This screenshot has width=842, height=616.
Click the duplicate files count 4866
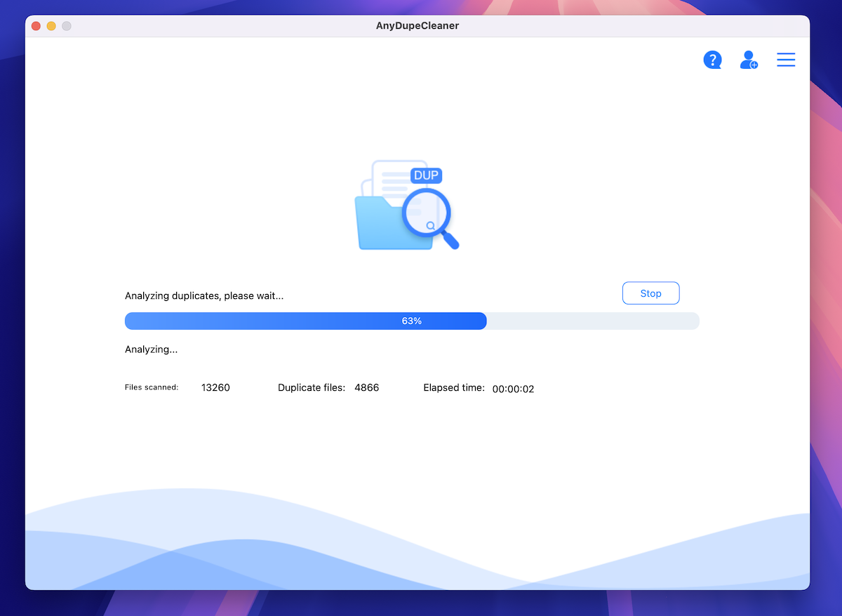(367, 388)
